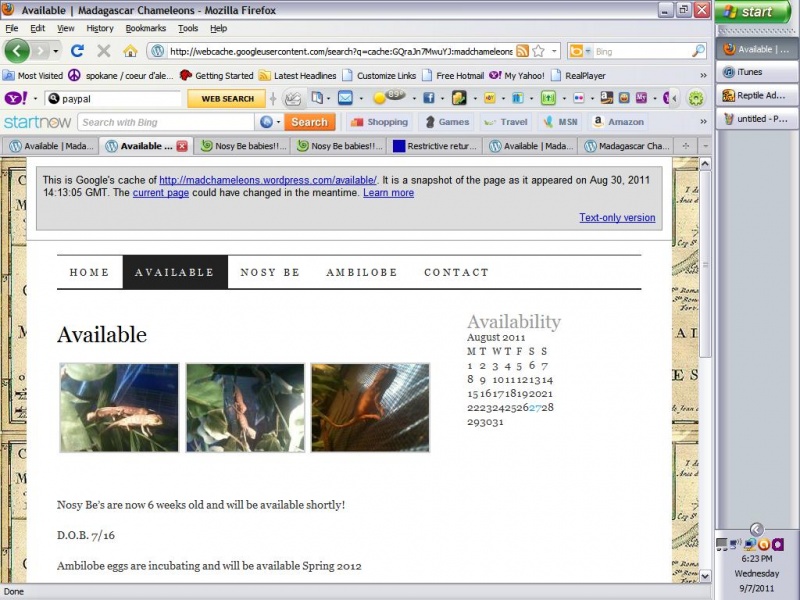This screenshot has width=800, height=600.
Task: Open madchameleons.wordpress.com/available link
Action: (x=268, y=180)
